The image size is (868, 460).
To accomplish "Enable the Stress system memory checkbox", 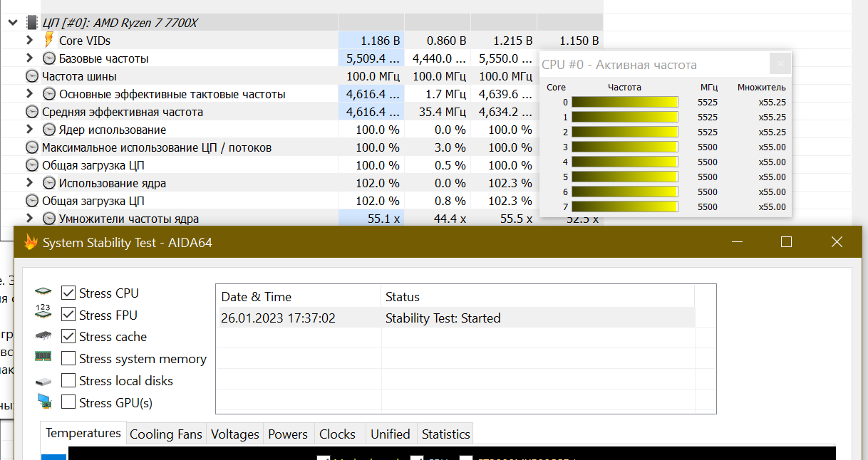I will (68, 358).
